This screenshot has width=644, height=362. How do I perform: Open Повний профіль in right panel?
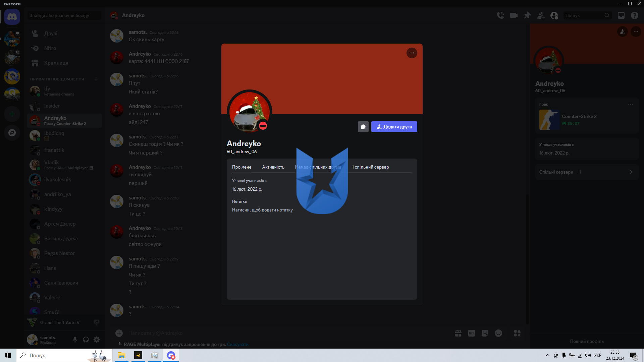[587, 341]
